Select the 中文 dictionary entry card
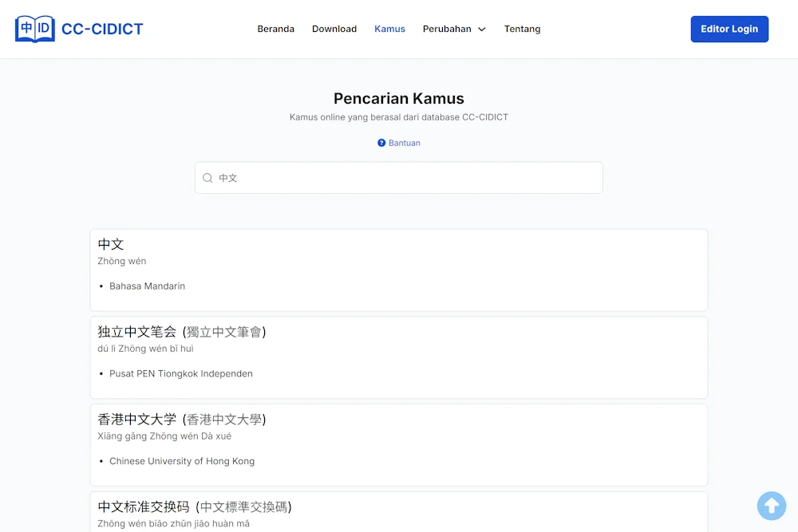Image resolution: width=798 pixels, height=532 pixels. pos(399,269)
